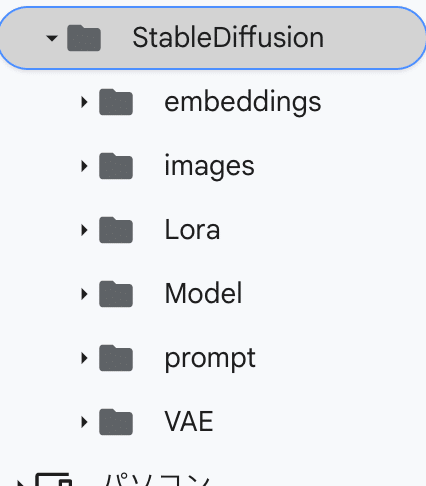Expand the VAE folder arrow

(x=84, y=422)
